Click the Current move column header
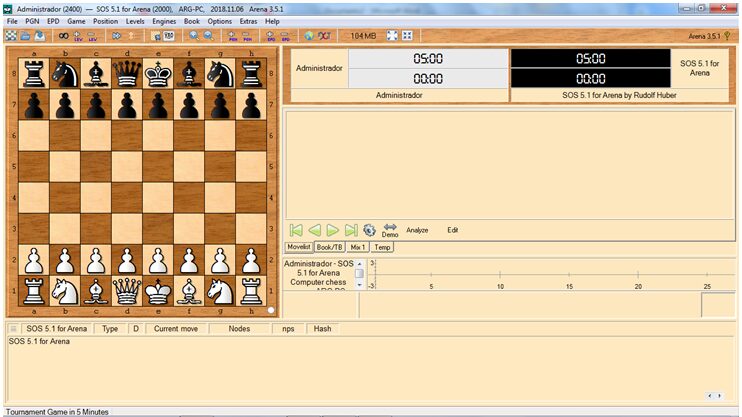Viewport: 742px width, 417px height. pos(176,328)
